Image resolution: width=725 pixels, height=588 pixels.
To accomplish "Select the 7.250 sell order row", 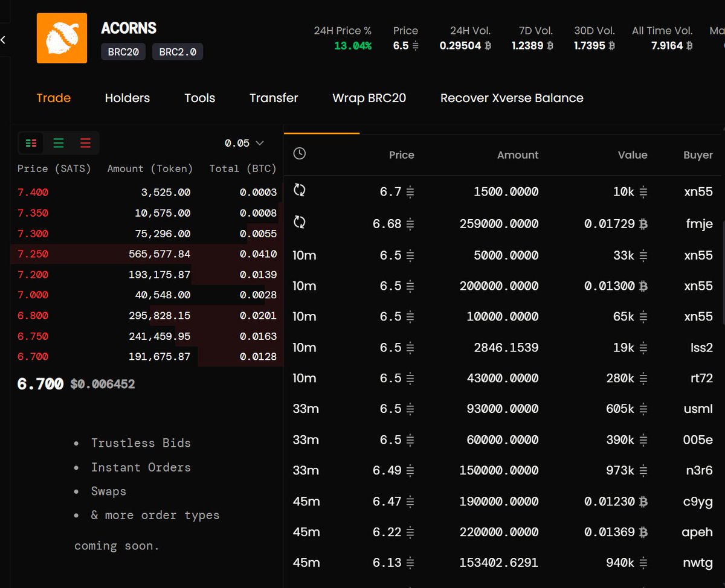I will 147,254.
